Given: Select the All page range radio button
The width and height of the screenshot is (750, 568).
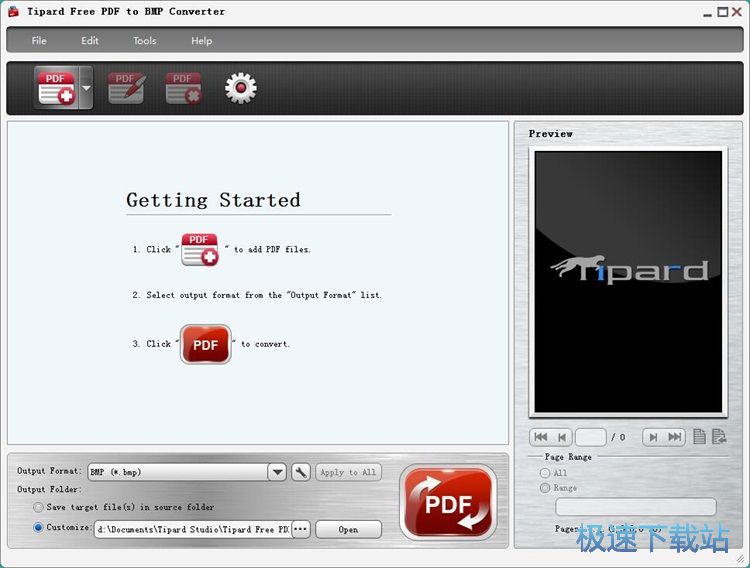Looking at the screenshot, I should [544, 473].
